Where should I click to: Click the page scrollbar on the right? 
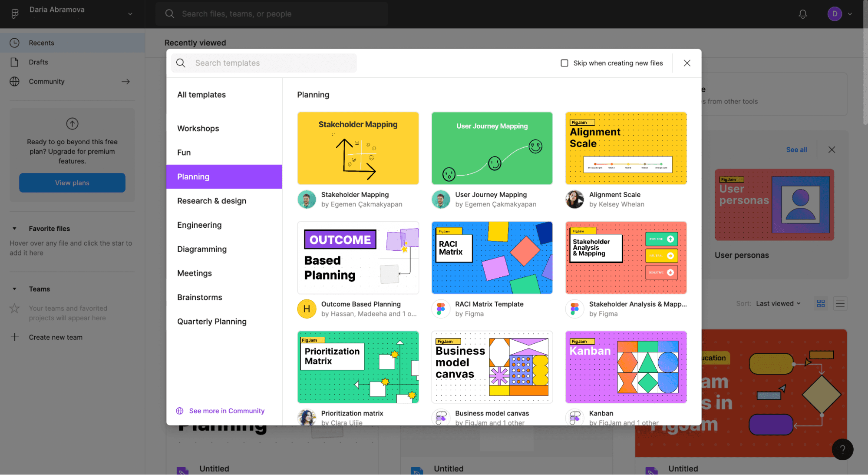[865, 63]
